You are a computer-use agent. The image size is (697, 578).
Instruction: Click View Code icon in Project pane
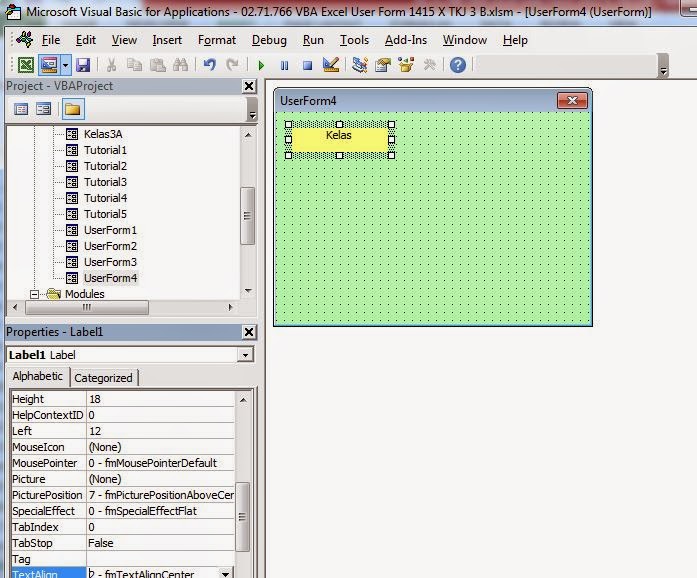(21, 109)
